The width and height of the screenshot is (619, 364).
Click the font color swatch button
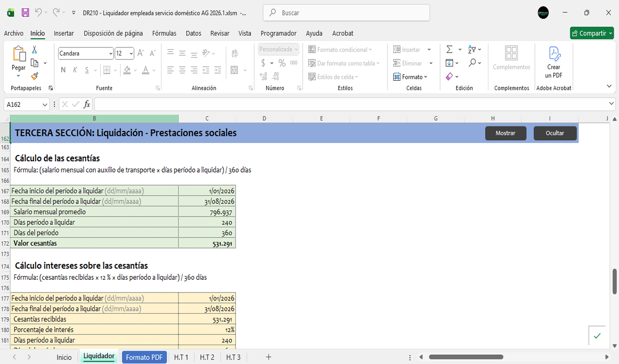click(146, 70)
